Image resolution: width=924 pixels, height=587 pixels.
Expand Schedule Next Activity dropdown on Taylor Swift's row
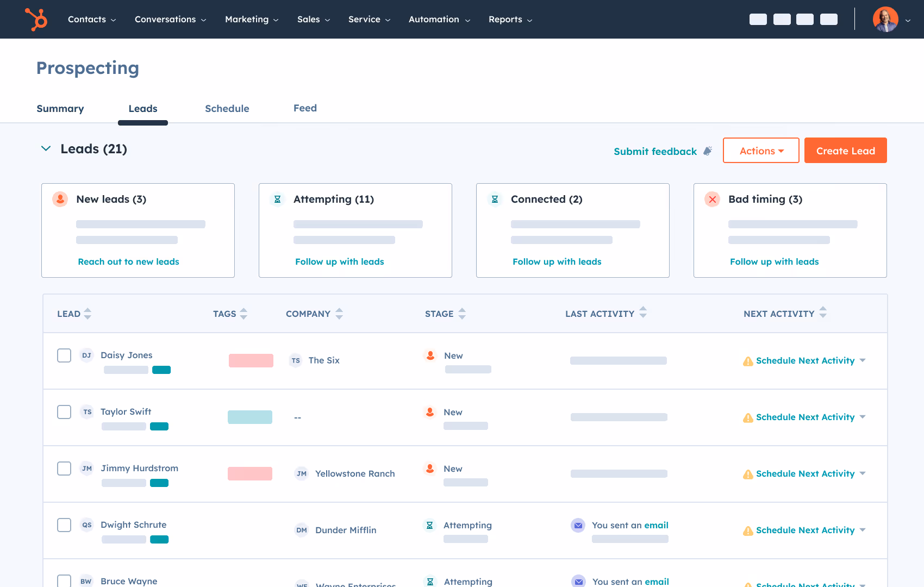(x=863, y=417)
